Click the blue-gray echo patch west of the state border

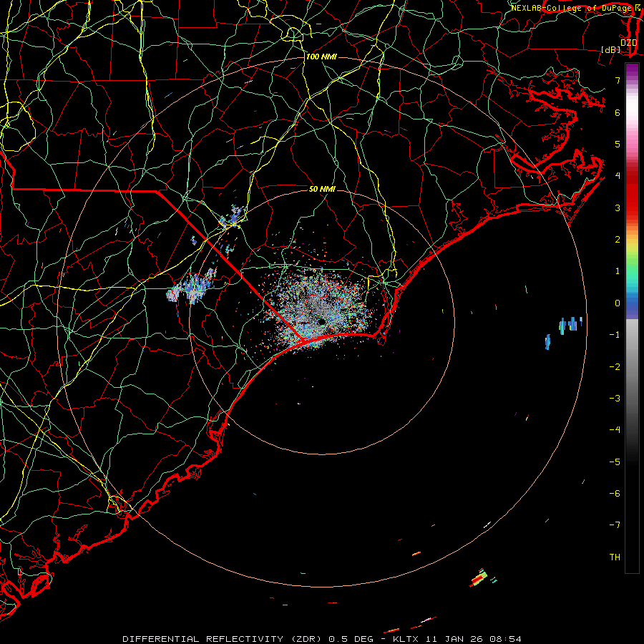pos(192,286)
